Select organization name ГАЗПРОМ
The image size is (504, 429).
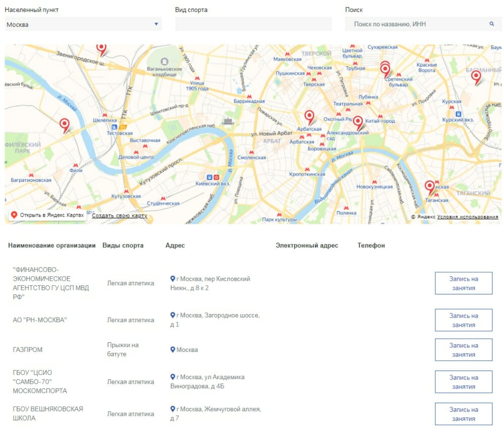point(28,349)
